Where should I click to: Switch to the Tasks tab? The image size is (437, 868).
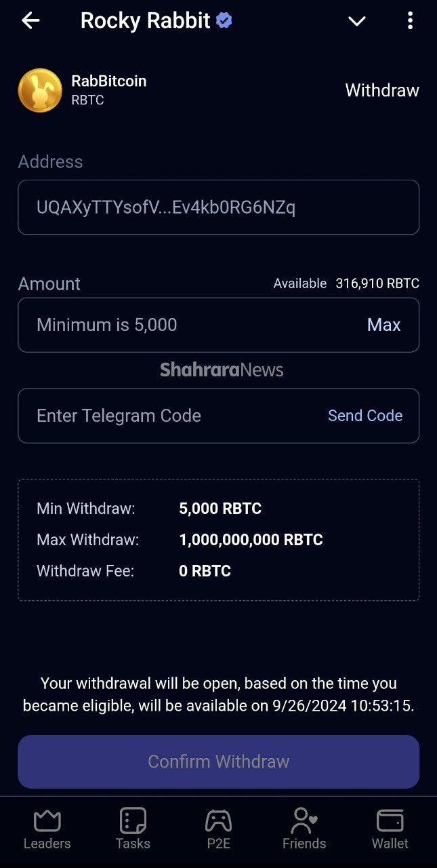pos(133,829)
